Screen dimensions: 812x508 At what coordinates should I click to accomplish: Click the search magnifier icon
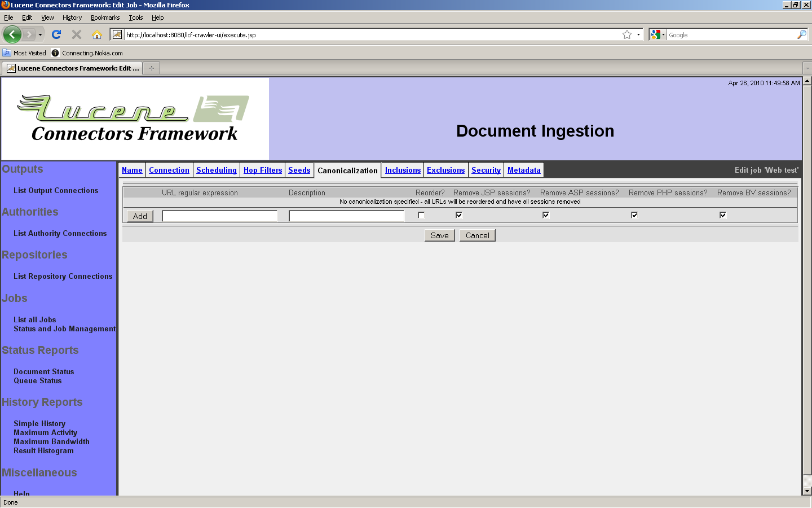click(x=801, y=34)
